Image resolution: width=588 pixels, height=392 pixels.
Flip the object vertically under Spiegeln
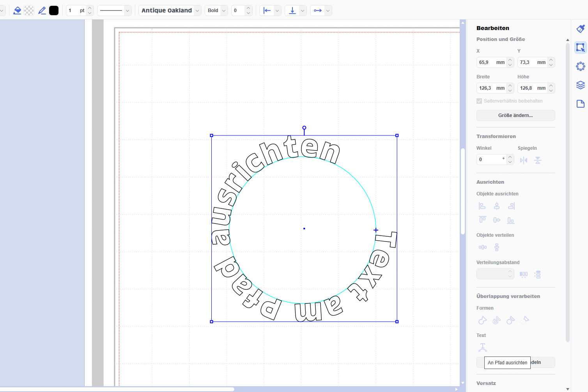point(538,160)
